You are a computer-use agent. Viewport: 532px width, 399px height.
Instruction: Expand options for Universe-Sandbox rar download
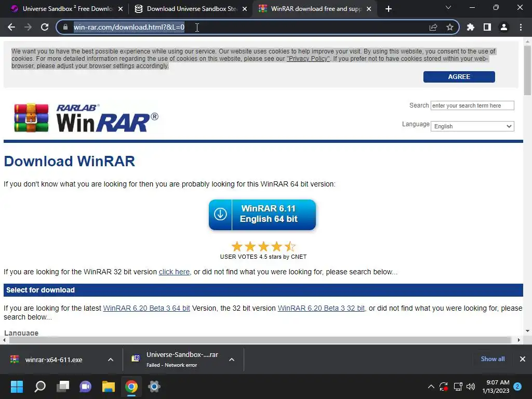[232, 360]
